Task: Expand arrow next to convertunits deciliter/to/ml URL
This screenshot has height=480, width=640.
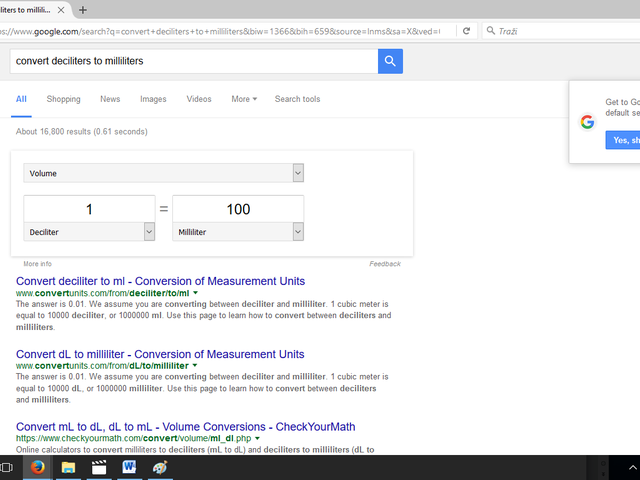Action: tap(195, 293)
